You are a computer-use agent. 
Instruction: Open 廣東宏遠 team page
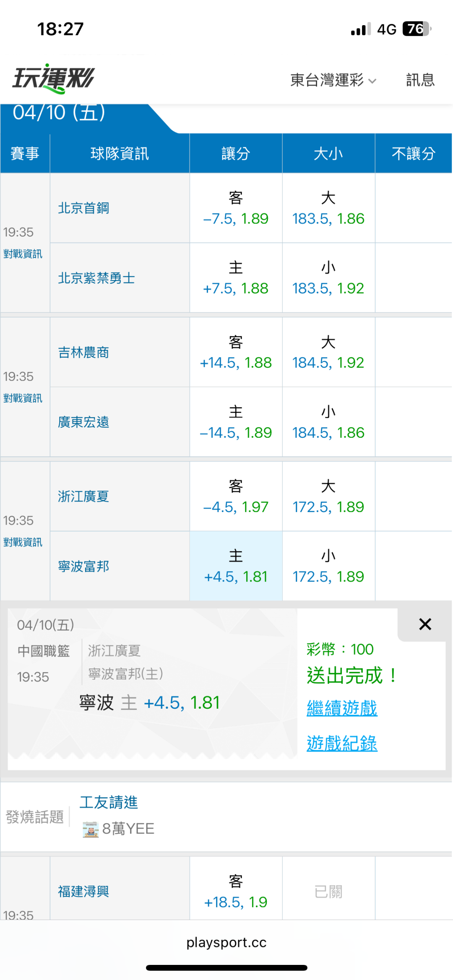point(83,422)
